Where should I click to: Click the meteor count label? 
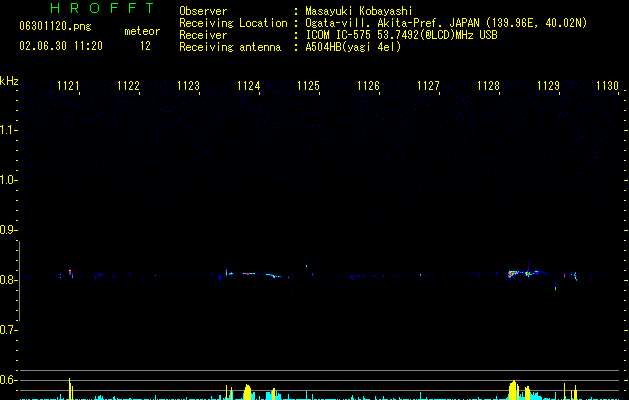tap(142, 31)
